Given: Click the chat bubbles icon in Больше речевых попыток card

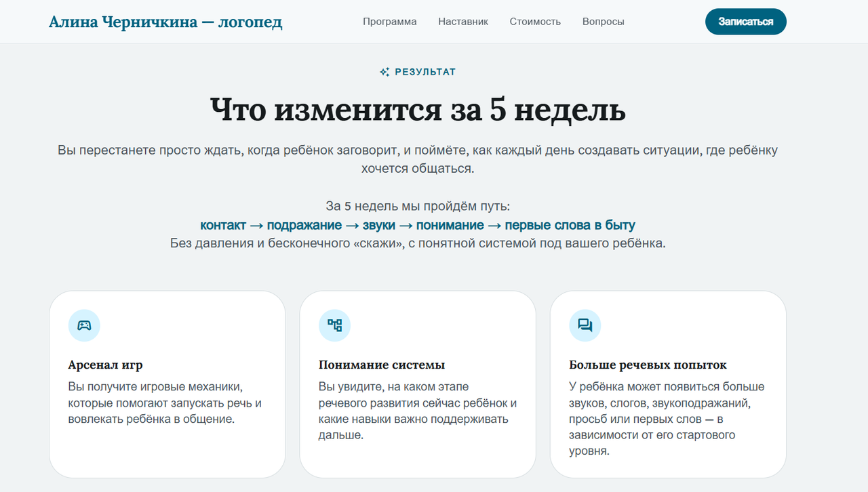Looking at the screenshot, I should 585,325.
